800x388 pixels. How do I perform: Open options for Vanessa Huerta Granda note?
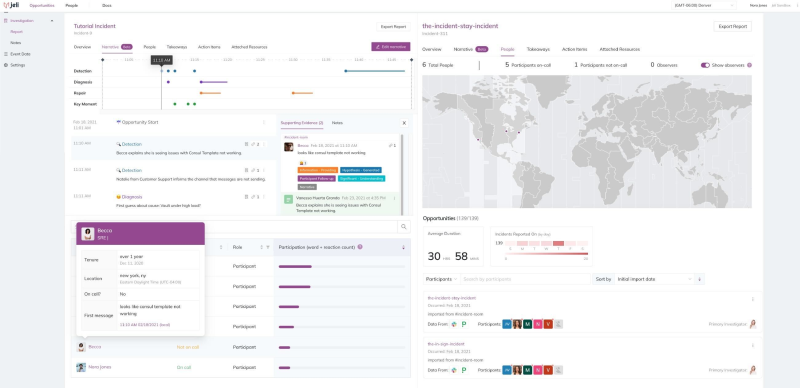pyautogui.click(x=394, y=198)
